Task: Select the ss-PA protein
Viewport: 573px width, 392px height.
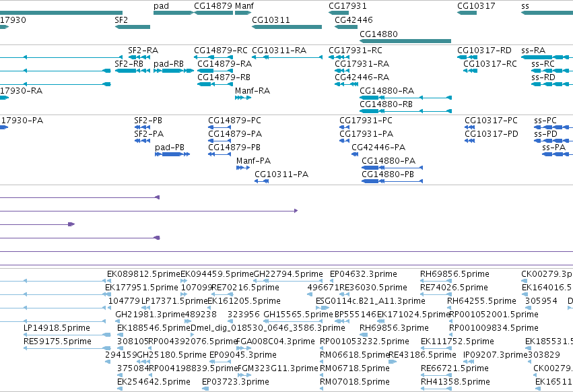Action: 558,154
